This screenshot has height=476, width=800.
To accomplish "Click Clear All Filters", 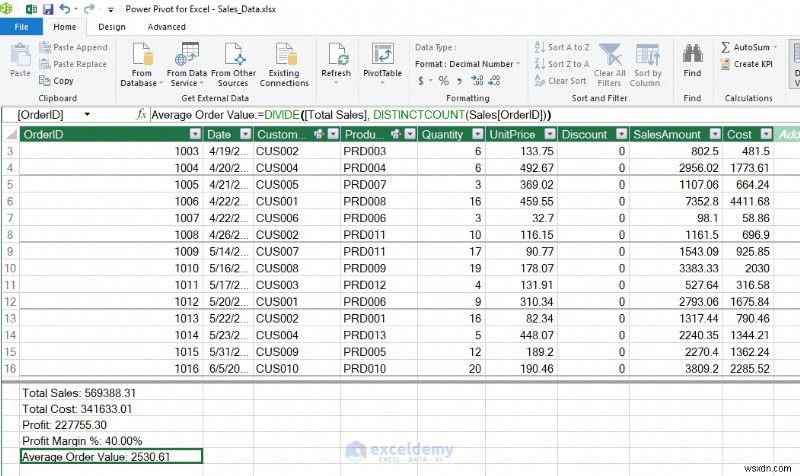I will click(x=609, y=64).
